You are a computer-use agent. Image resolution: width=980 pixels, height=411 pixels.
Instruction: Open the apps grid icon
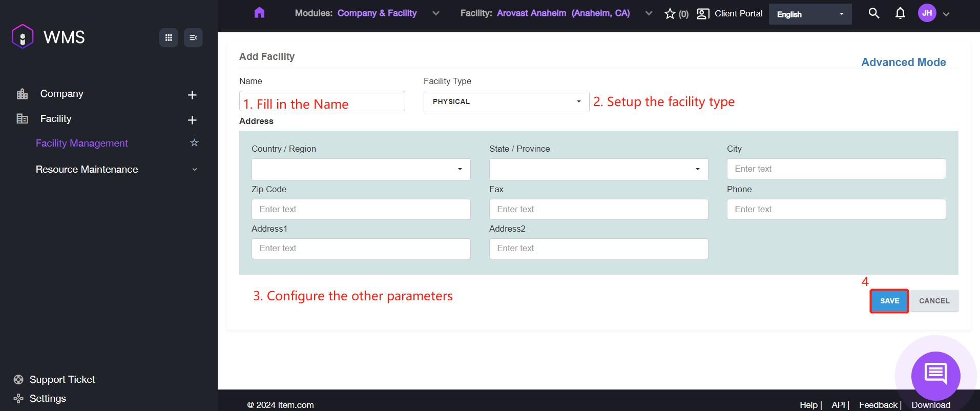[169, 37]
